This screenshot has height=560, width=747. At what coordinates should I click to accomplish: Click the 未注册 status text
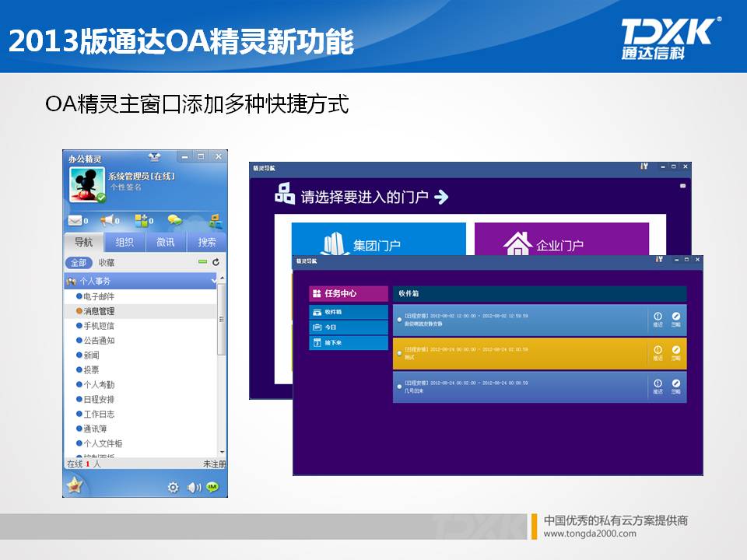click(x=215, y=464)
